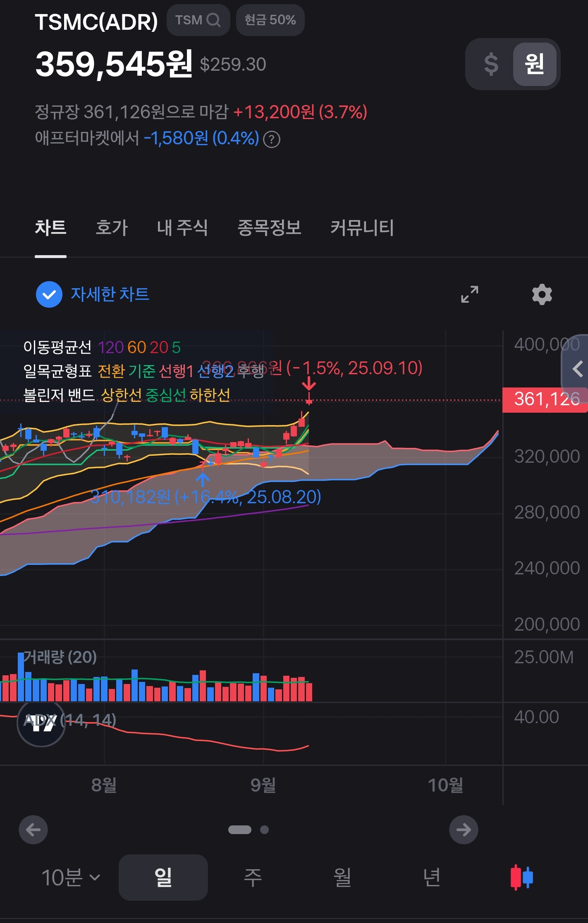Screen dimensions: 588x923
Task: Open the 10분 interval dropdown
Action: click(71, 878)
